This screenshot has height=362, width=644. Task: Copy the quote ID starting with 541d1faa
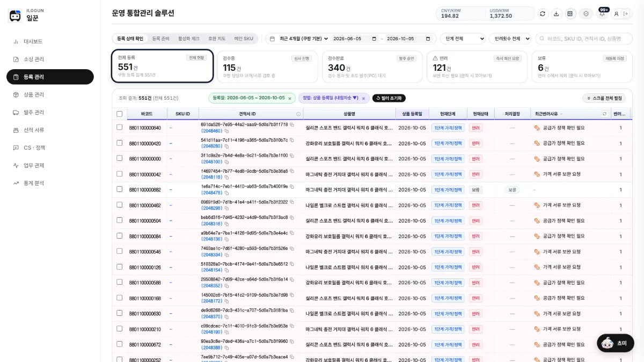point(292,140)
